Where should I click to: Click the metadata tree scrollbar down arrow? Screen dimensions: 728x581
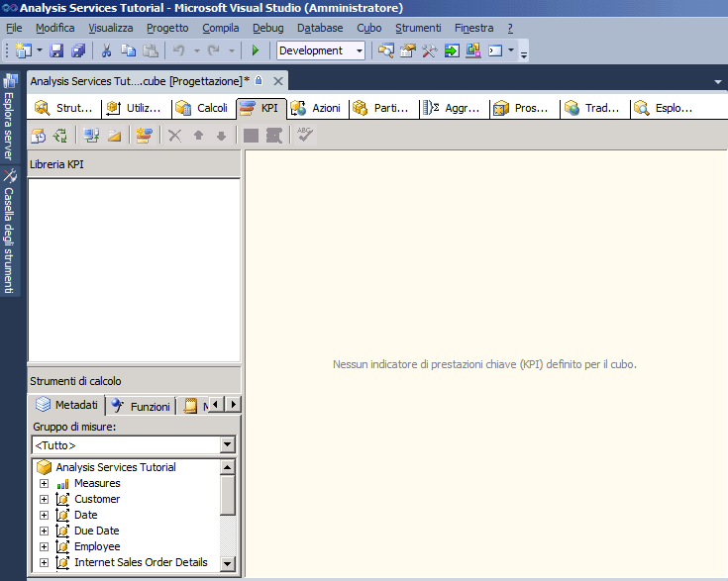[x=228, y=563]
